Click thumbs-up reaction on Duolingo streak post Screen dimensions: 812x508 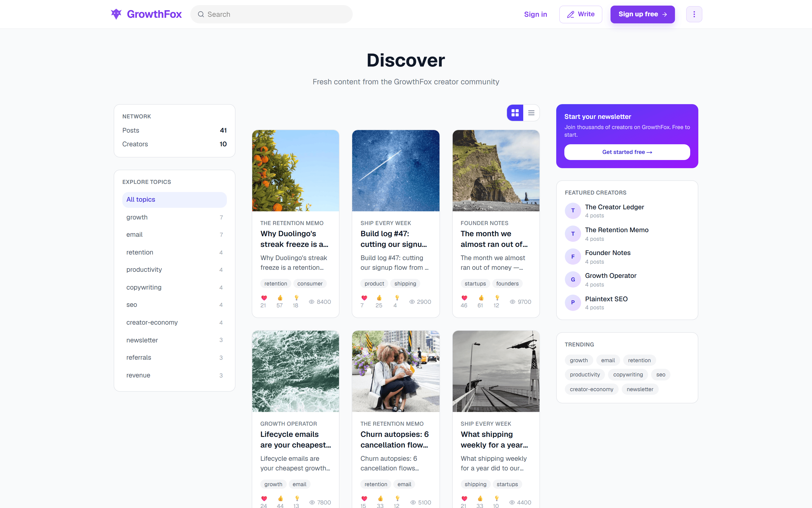coord(280,298)
